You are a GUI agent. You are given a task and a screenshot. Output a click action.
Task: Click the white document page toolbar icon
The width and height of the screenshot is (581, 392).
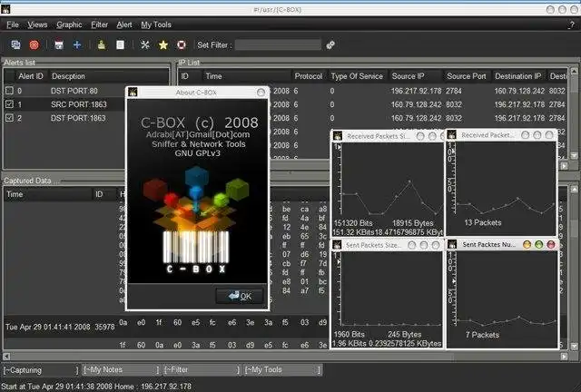(x=120, y=44)
